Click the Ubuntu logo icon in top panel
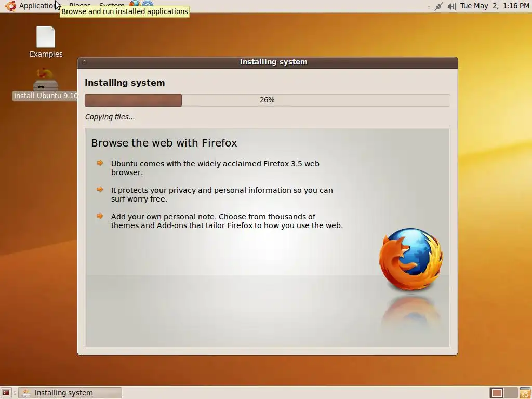 [x=10, y=6]
